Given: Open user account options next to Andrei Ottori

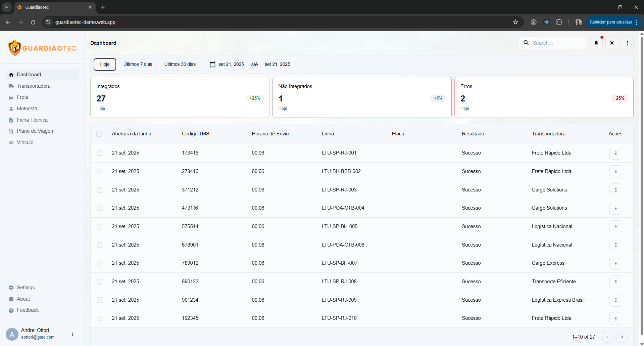Looking at the screenshot, I should (x=72, y=334).
